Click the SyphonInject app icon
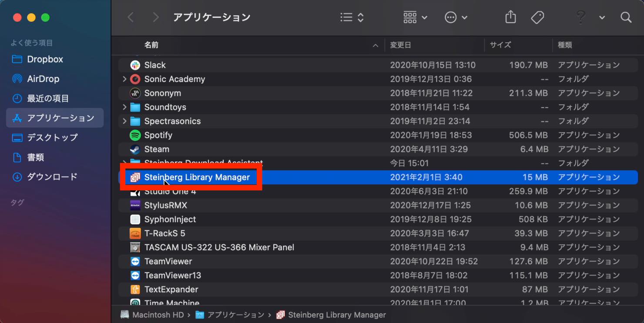This screenshot has height=323, width=644. click(135, 219)
